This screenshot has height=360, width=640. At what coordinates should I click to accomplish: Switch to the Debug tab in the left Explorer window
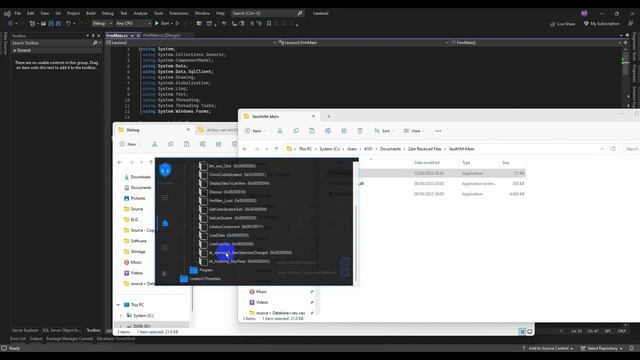pos(152,130)
